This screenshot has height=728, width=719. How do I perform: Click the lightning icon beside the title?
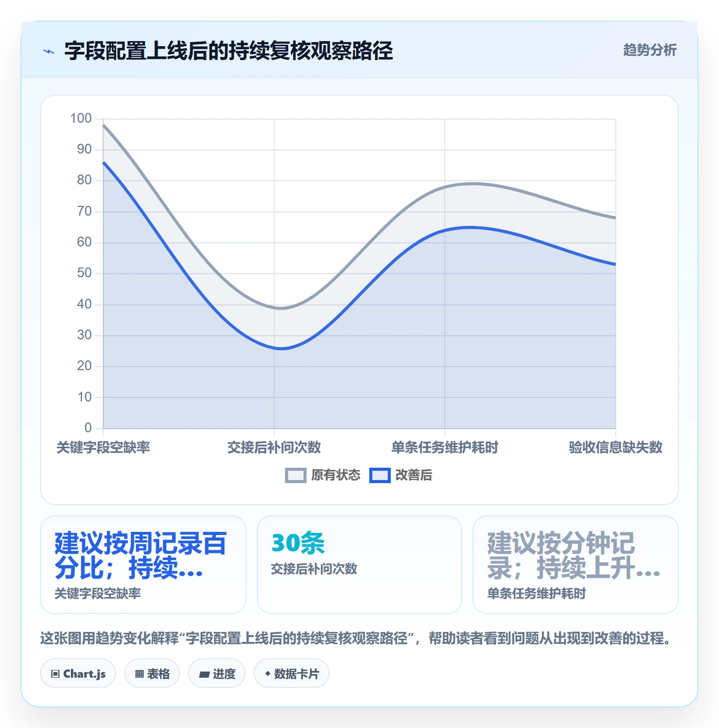point(49,51)
